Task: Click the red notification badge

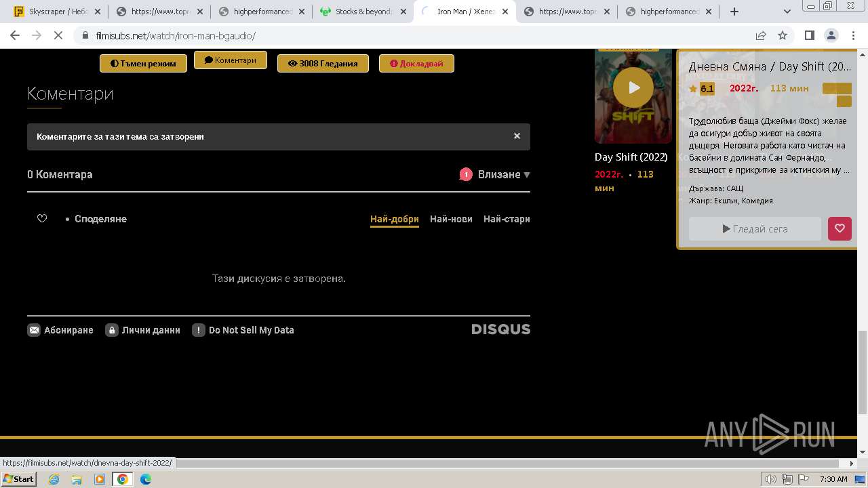Action: coord(466,174)
